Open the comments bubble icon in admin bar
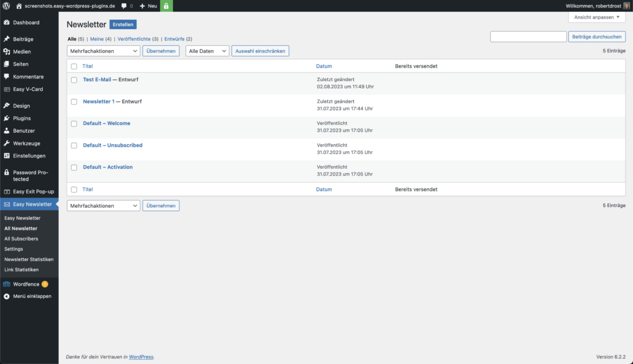This screenshot has height=364, width=633. coord(124,6)
